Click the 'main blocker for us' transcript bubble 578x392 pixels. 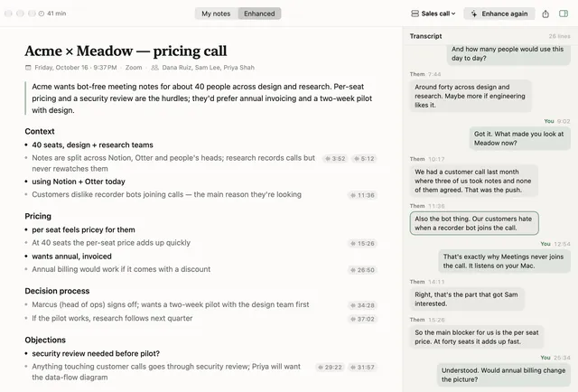tap(477, 337)
